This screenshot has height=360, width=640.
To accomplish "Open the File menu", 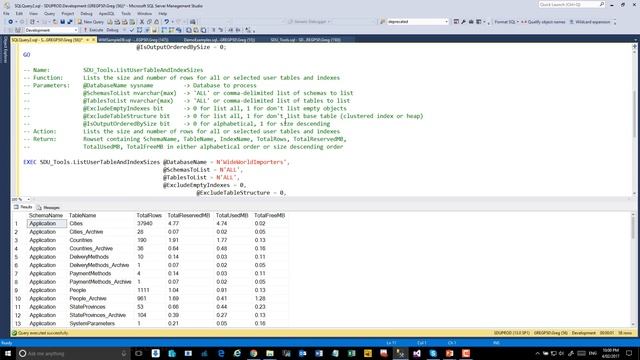I will point(6,13).
